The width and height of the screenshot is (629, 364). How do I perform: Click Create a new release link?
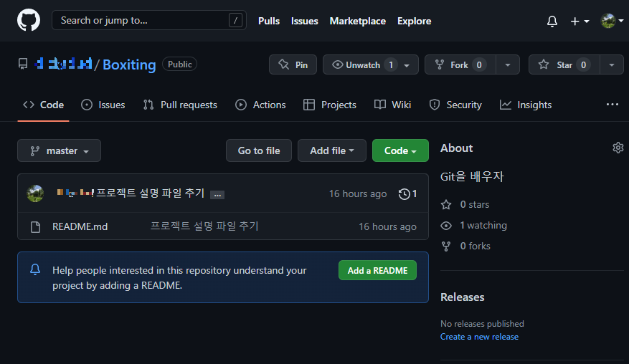tap(479, 337)
